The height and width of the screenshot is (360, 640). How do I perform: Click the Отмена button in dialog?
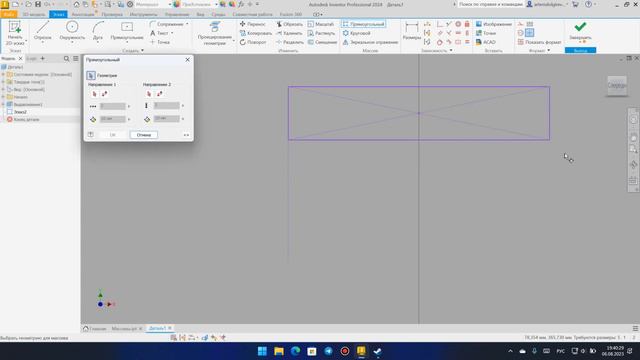pos(144,135)
